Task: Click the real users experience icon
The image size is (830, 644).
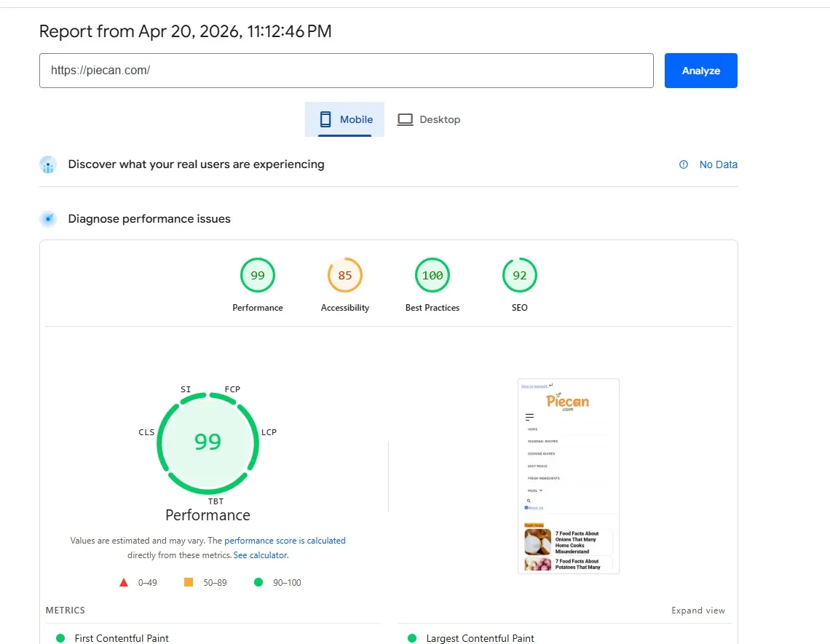Action: tap(48, 164)
